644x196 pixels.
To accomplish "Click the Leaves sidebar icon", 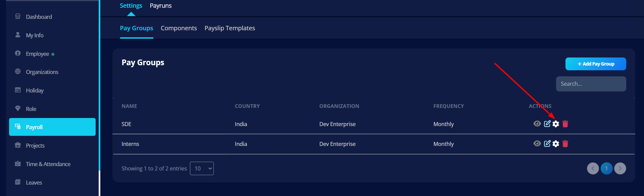I will click(18, 182).
